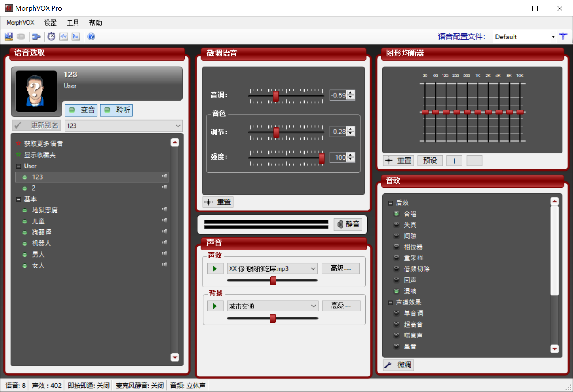Toggle the 聆听 listen button

click(117, 110)
